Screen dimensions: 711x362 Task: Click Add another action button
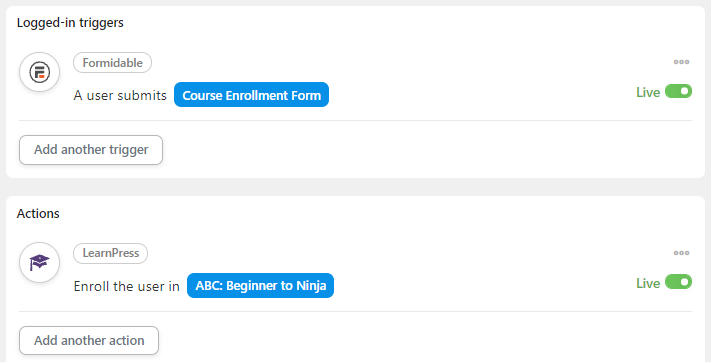point(89,340)
